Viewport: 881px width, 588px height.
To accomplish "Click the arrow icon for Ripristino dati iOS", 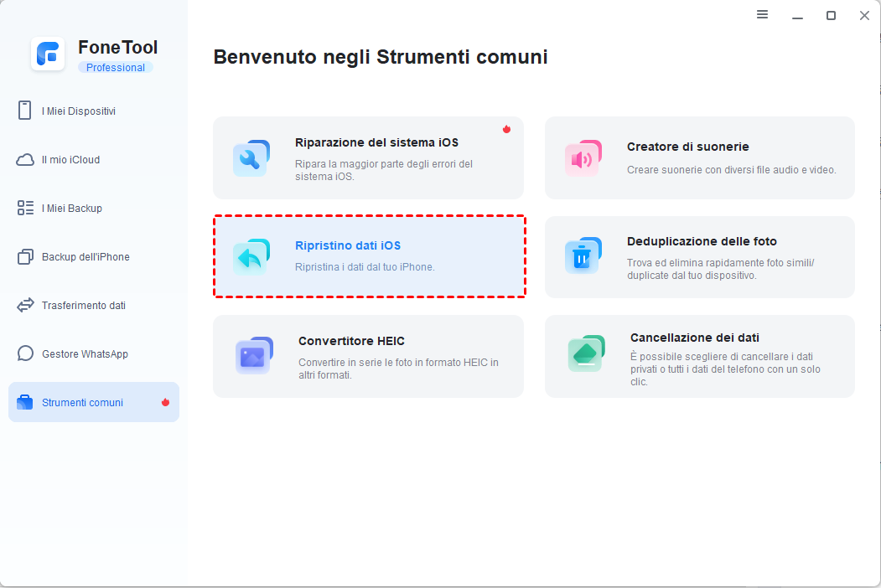I will coord(251,256).
